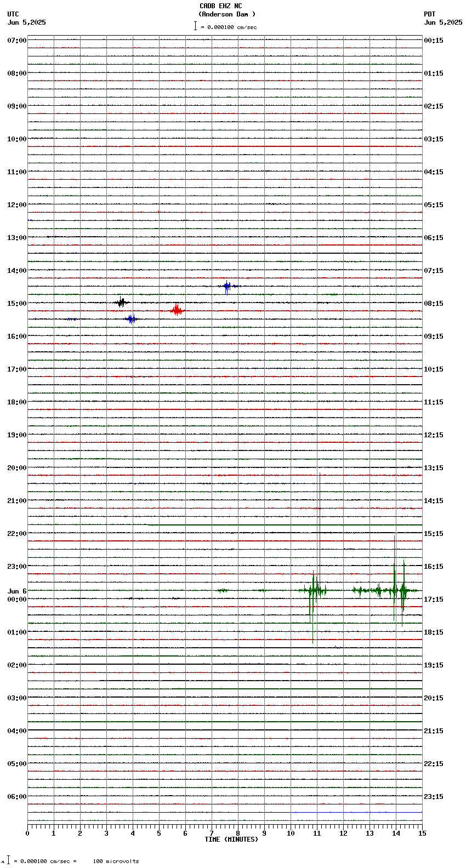
Task: Click the '23:00' UTC time label
Action: tap(17, 567)
